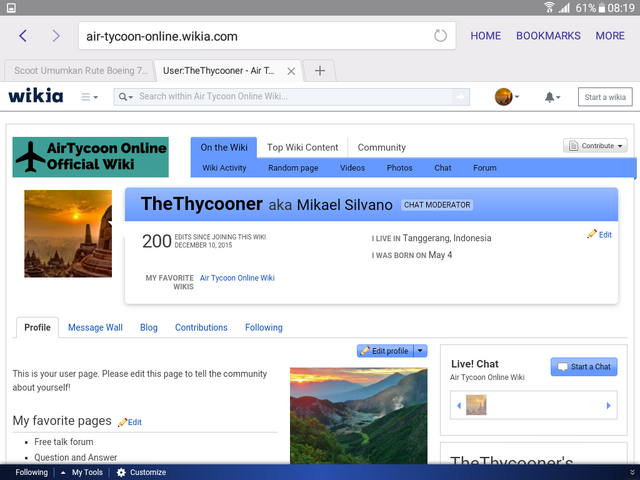Open Photos in wiki navigation
Screen dimensions: 640x480
tap(399, 168)
